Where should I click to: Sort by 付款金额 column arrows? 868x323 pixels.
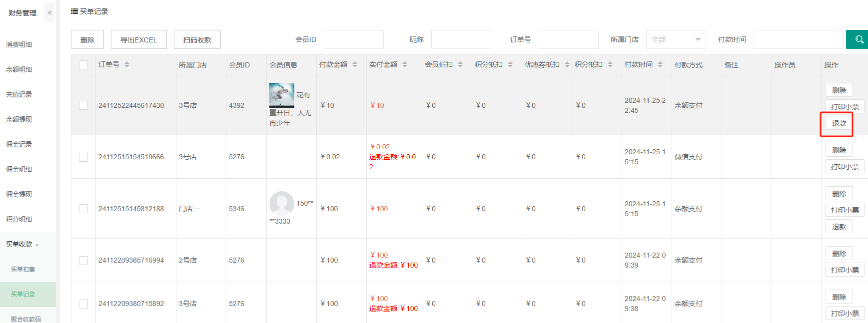tap(355, 64)
